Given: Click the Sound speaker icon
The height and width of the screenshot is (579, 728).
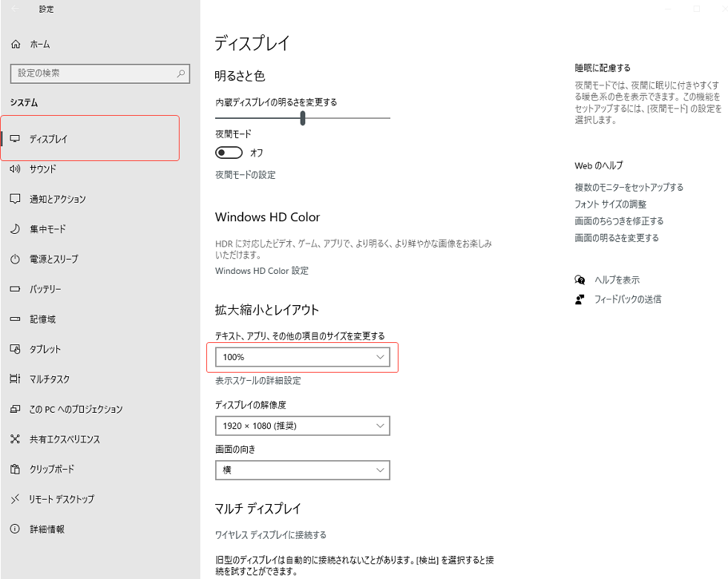Looking at the screenshot, I should coord(15,169).
